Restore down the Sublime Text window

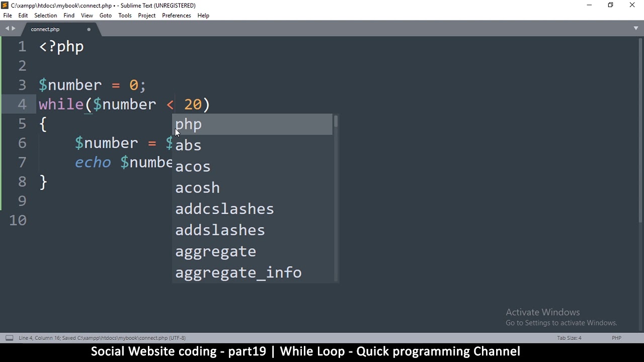click(x=610, y=5)
